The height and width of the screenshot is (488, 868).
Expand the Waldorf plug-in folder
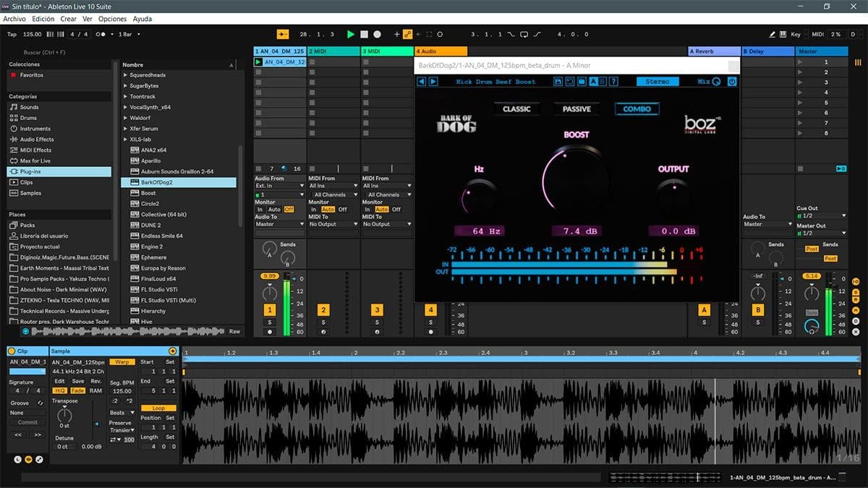[126, 118]
